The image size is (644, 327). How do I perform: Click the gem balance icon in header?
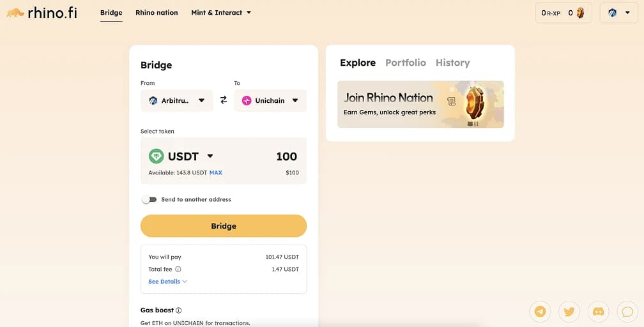point(580,13)
